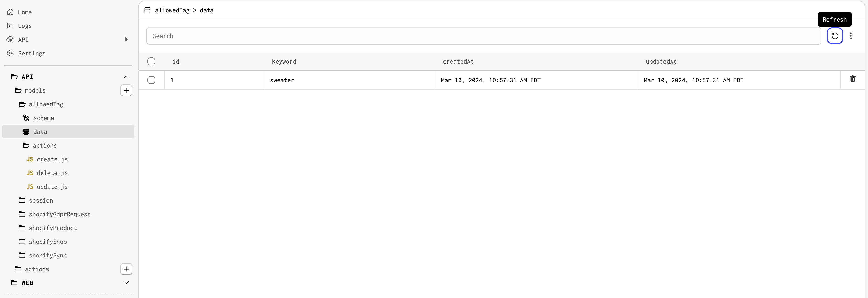Click the updatedAt column header
Image resolution: width=868 pixels, height=298 pixels.
pos(661,62)
